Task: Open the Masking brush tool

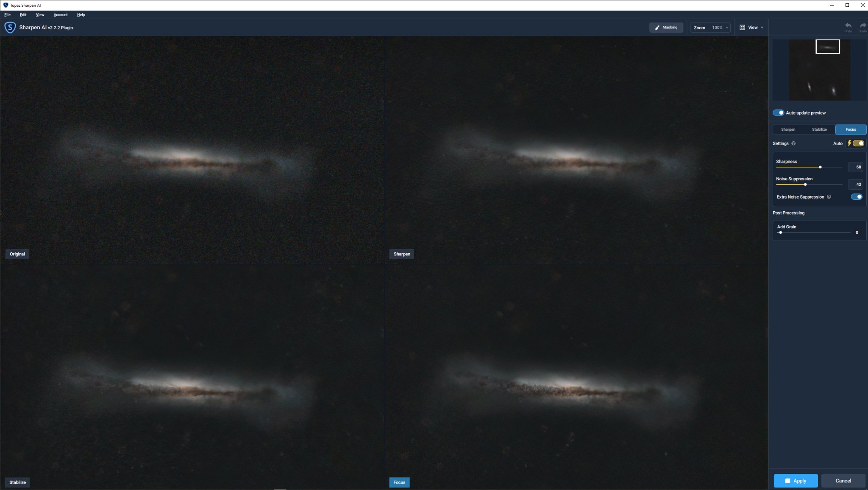Action: (x=666, y=28)
